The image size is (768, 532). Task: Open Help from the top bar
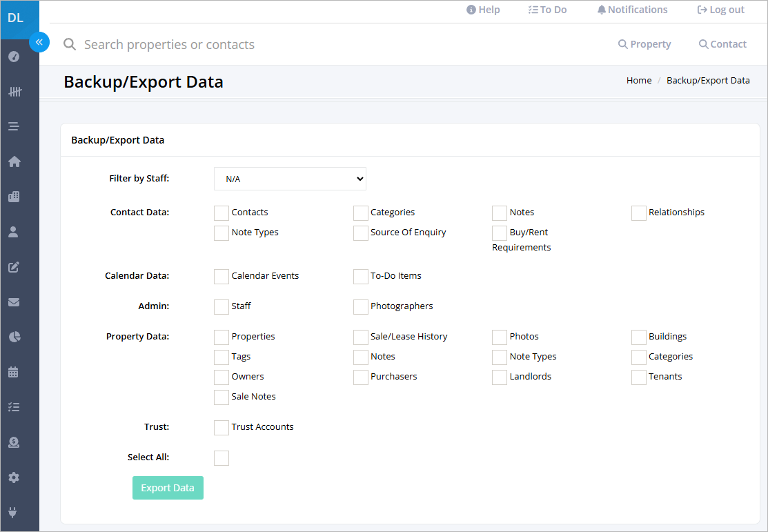(483, 10)
